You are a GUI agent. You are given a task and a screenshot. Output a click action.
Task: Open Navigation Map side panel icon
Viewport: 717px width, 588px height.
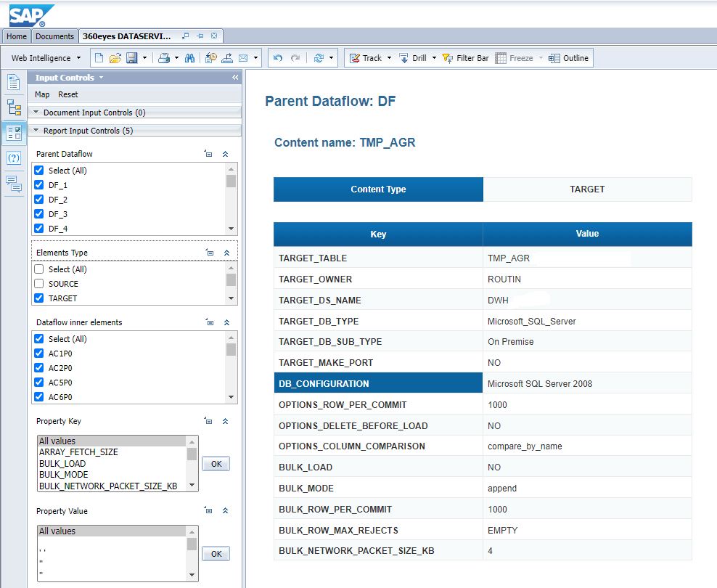pos(14,107)
